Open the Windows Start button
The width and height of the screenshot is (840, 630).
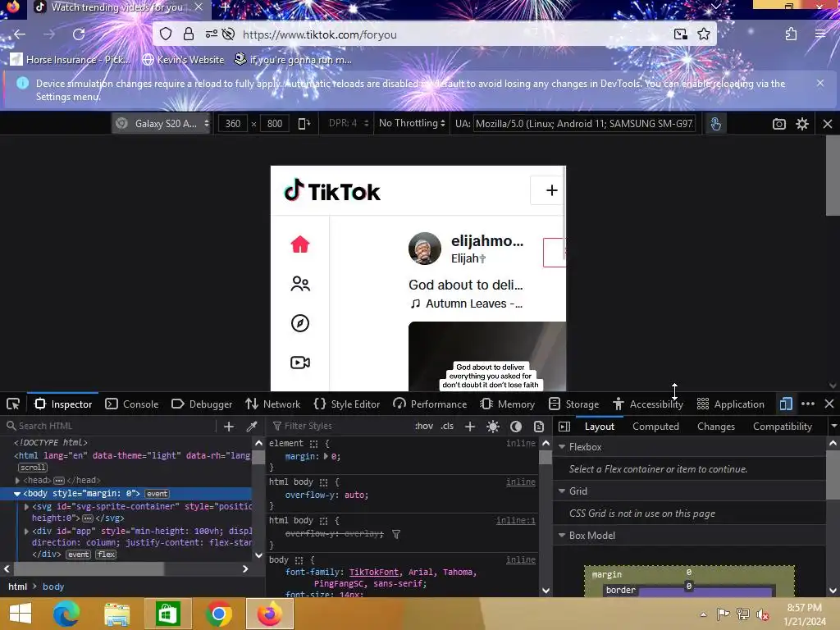pyautogui.click(x=21, y=614)
